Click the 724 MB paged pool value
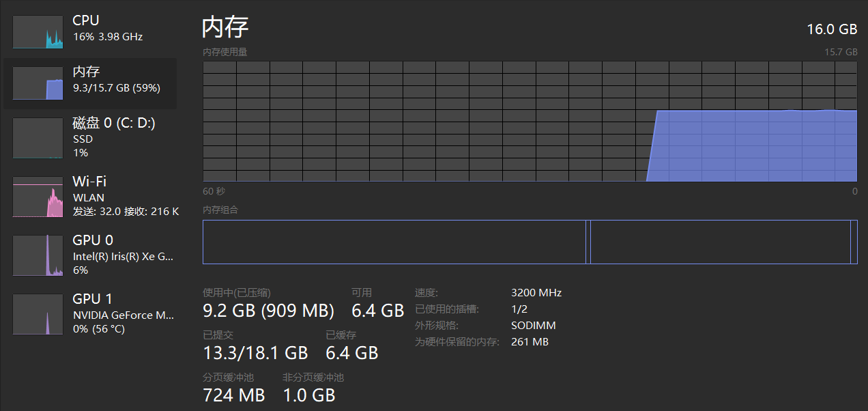 pyautogui.click(x=233, y=395)
